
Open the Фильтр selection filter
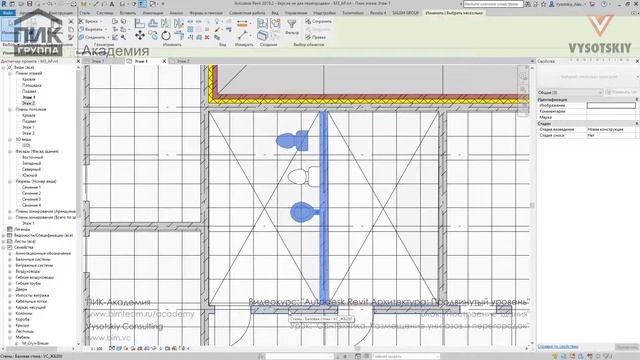coord(292,27)
